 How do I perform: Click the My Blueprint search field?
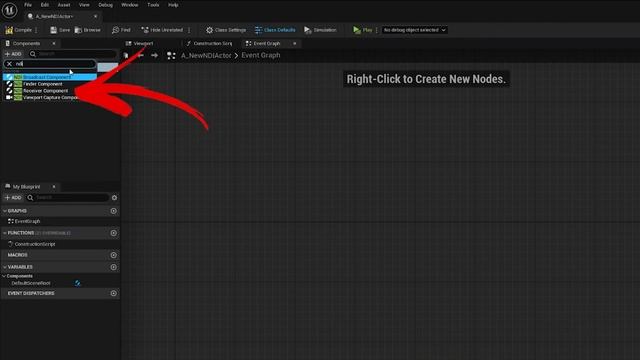coord(68,198)
